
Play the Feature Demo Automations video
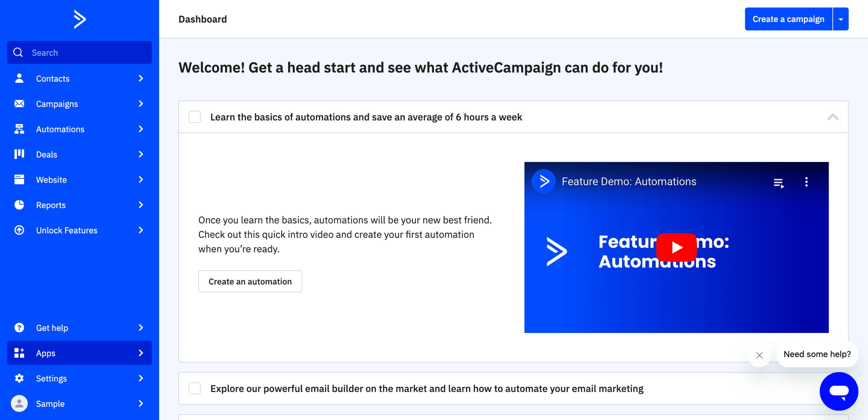676,248
